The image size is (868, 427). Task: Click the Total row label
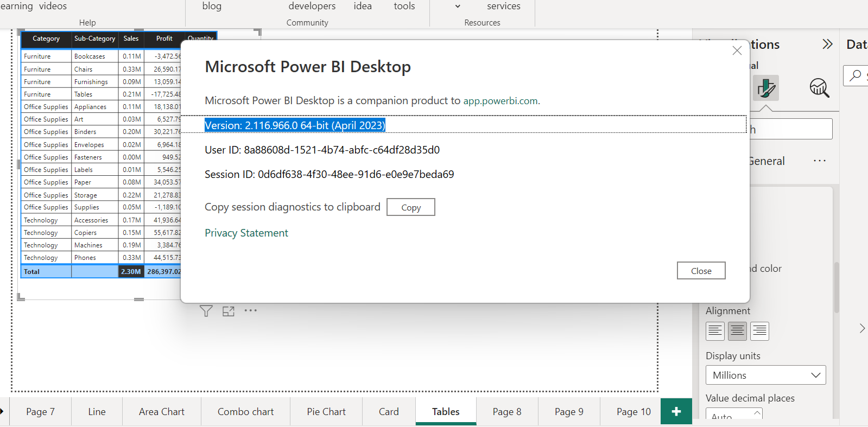point(31,271)
